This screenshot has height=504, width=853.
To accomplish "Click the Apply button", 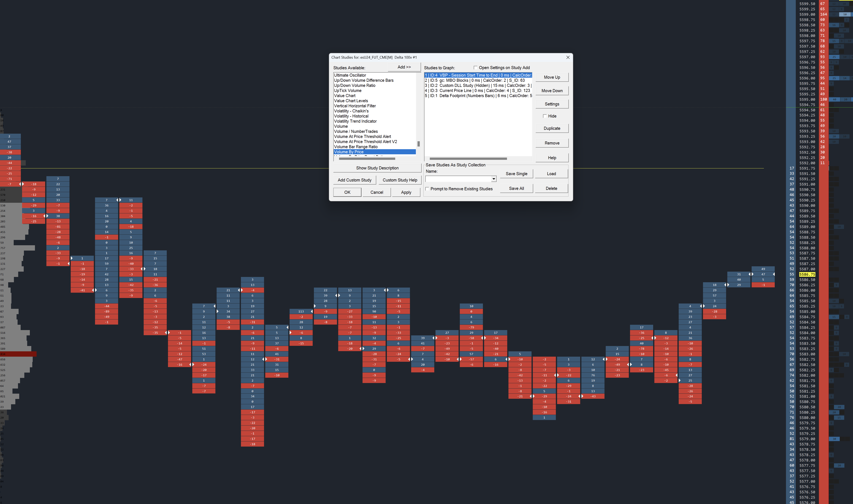I will [406, 192].
